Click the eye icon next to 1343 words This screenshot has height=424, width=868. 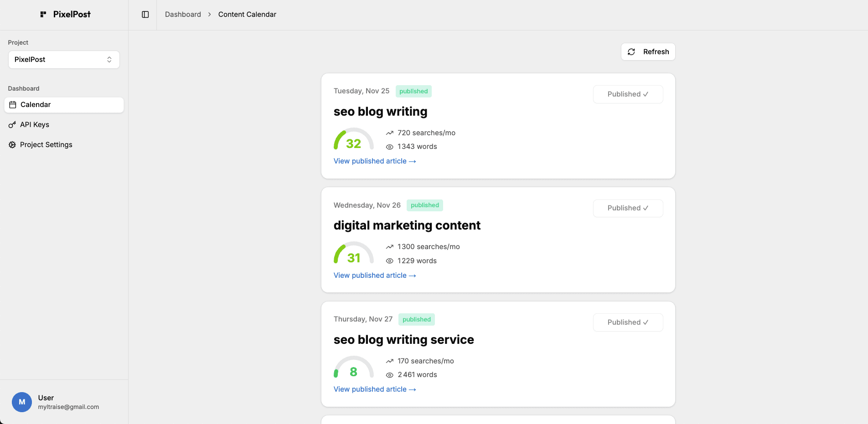(389, 147)
